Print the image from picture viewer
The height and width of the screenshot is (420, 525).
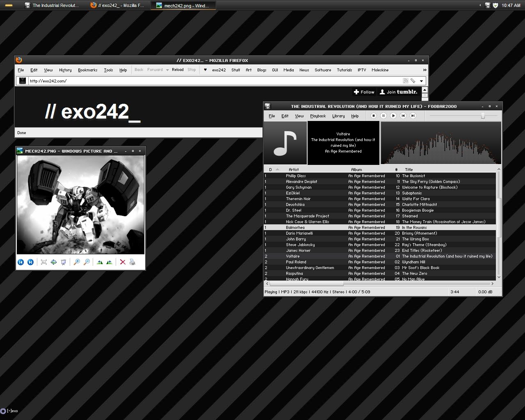click(132, 262)
